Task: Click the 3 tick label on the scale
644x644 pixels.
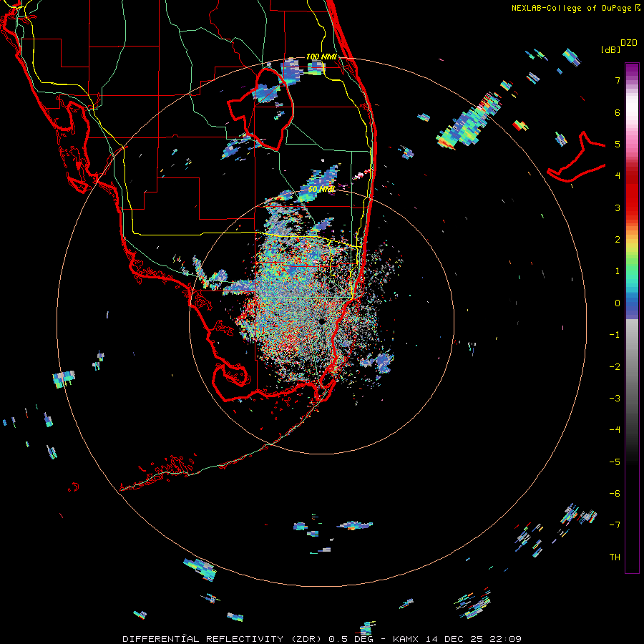Action: pos(618,208)
